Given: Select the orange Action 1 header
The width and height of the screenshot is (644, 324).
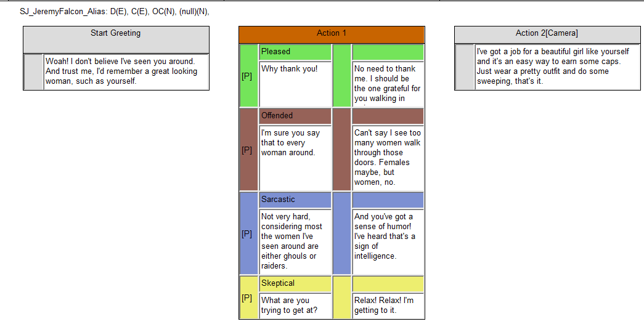Looking at the screenshot, I should point(332,34).
